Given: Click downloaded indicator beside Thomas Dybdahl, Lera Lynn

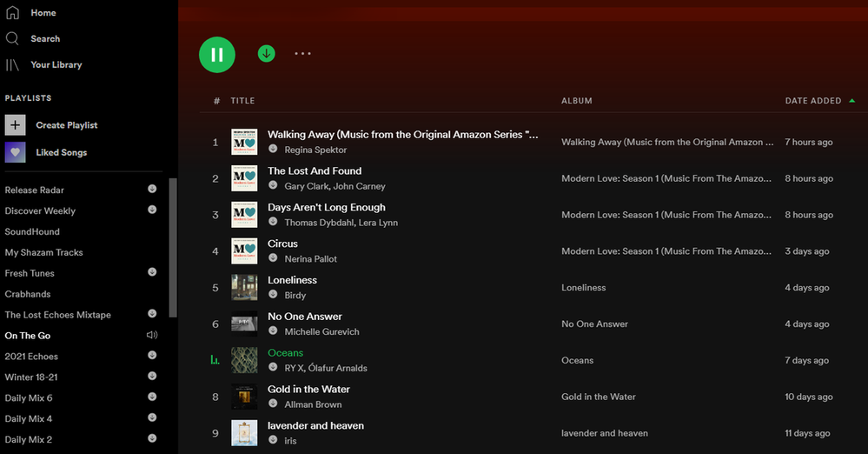Looking at the screenshot, I should point(273,221).
